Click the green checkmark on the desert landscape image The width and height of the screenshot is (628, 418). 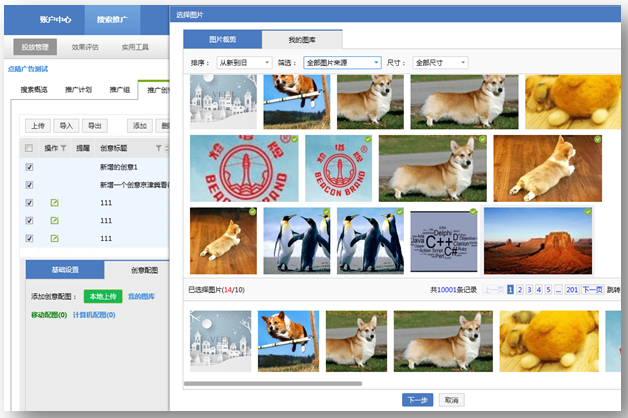point(587,212)
